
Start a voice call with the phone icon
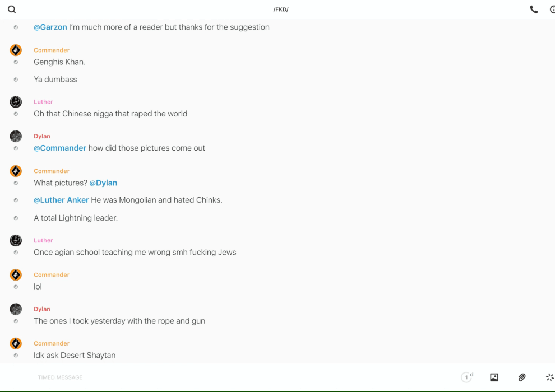pos(534,10)
